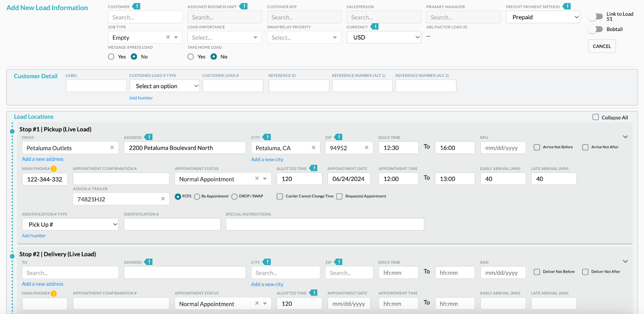Clear the Empty job type selection

click(x=168, y=37)
